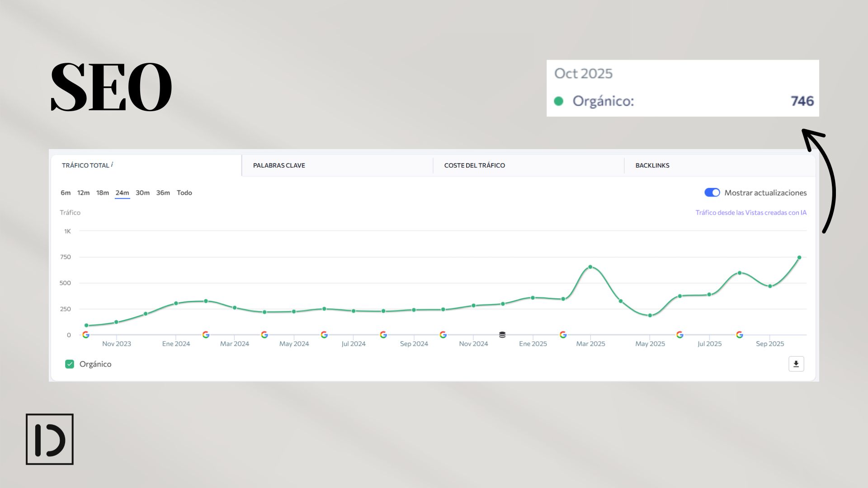Show all data with Todo range
The image size is (868, 488).
click(x=184, y=192)
